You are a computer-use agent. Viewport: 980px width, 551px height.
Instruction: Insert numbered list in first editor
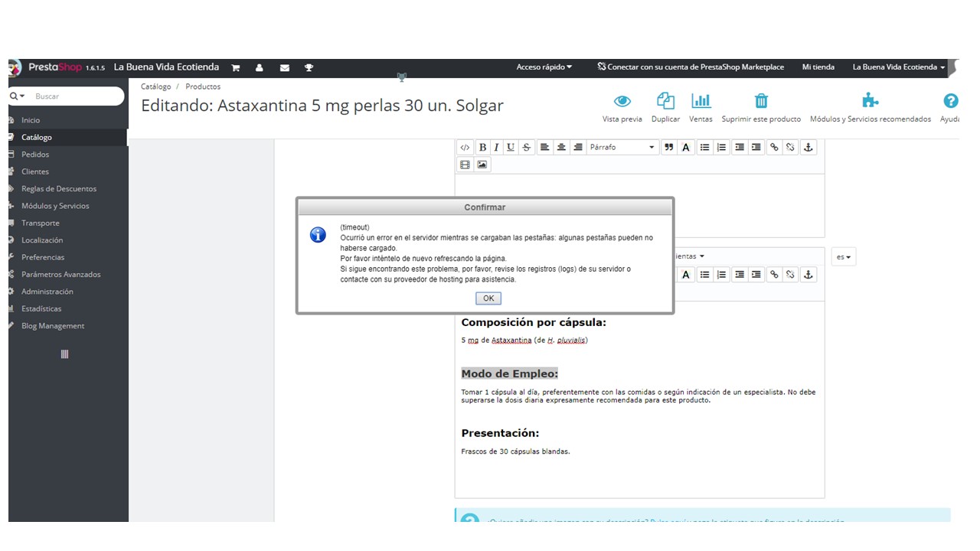[x=721, y=148]
